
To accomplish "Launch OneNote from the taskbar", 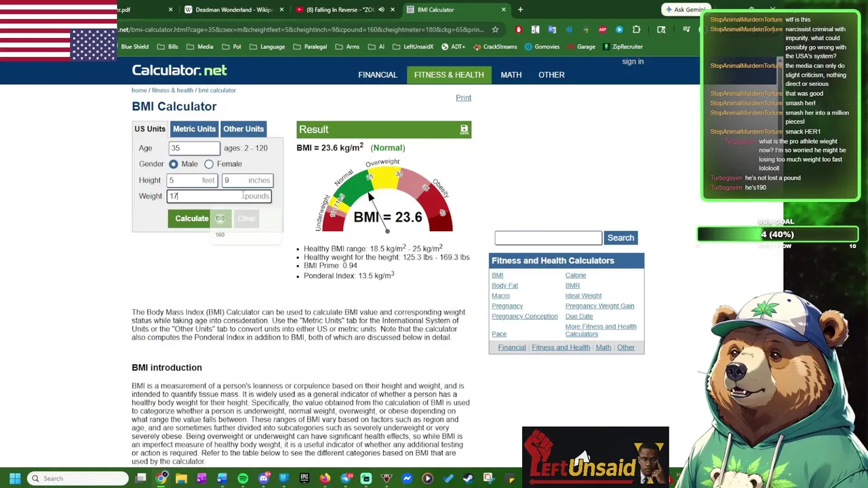I will [201, 479].
